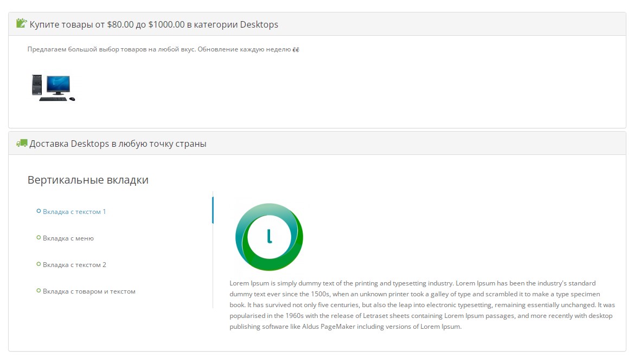This screenshot has width=634, height=364.
Task: Click the blue active tab indicator bar
Action: [x=213, y=210]
